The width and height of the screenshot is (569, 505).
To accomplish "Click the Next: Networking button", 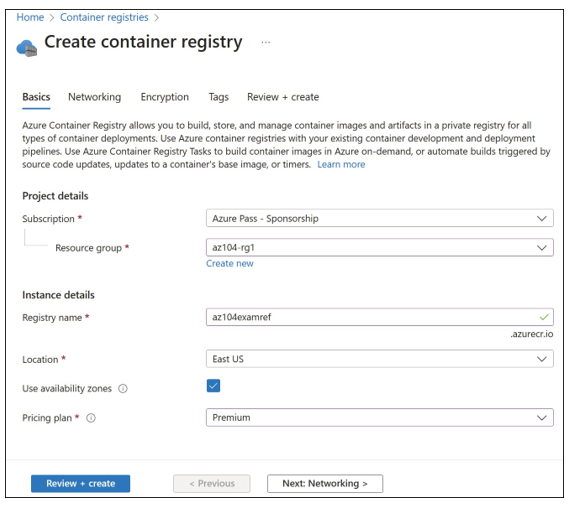I will click(325, 484).
